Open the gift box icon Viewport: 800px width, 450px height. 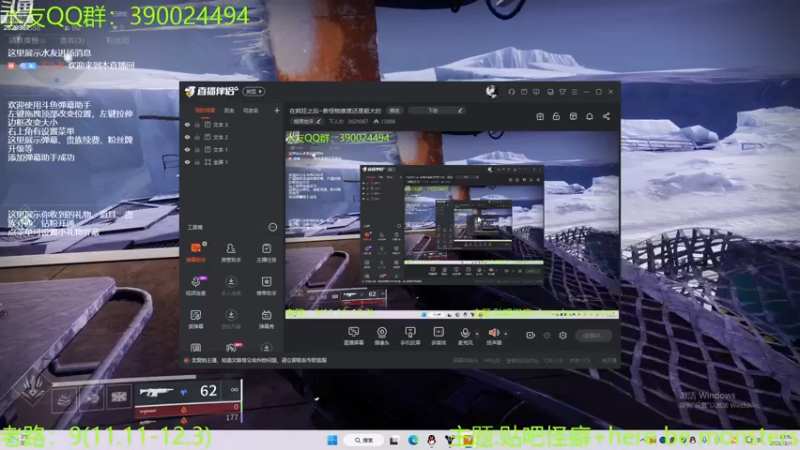coord(540,116)
